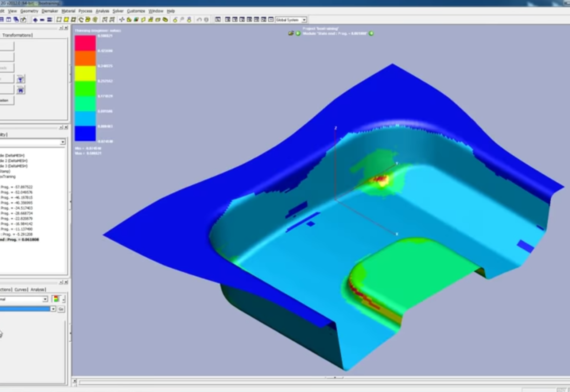The width and height of the screenshot is (570, 392).
Task: Open the Process menu
Action: (x=85, y=11)
